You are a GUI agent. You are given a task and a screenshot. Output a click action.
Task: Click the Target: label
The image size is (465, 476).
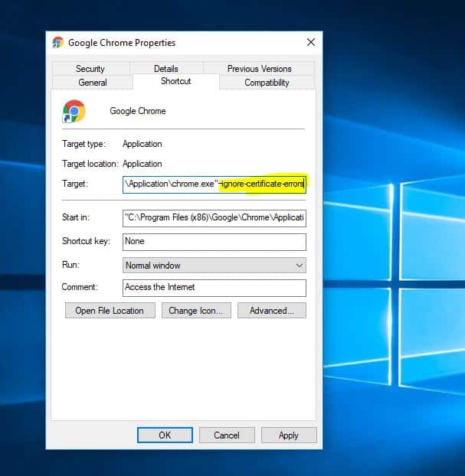tap(75, 184)
